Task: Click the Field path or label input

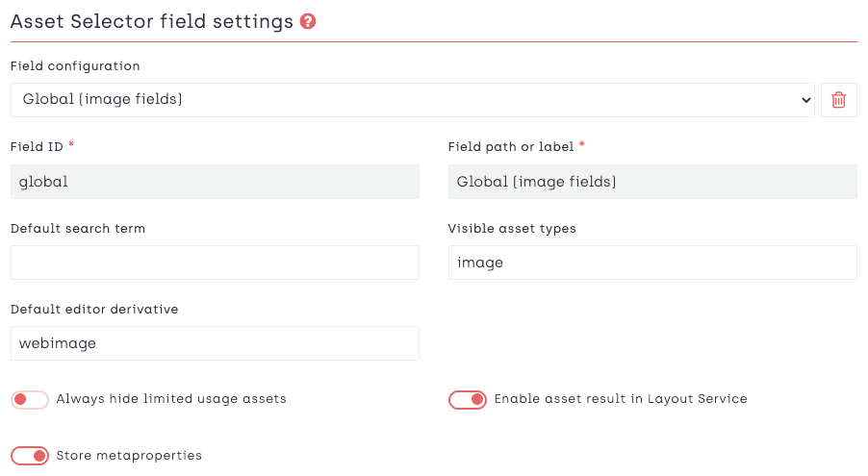Action: tap(651, 182)
